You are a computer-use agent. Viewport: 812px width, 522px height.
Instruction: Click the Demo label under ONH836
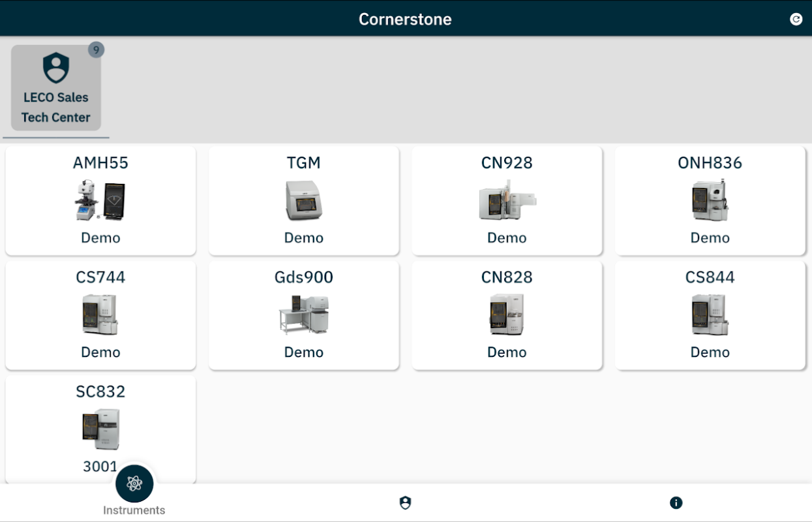click(710, 238)
